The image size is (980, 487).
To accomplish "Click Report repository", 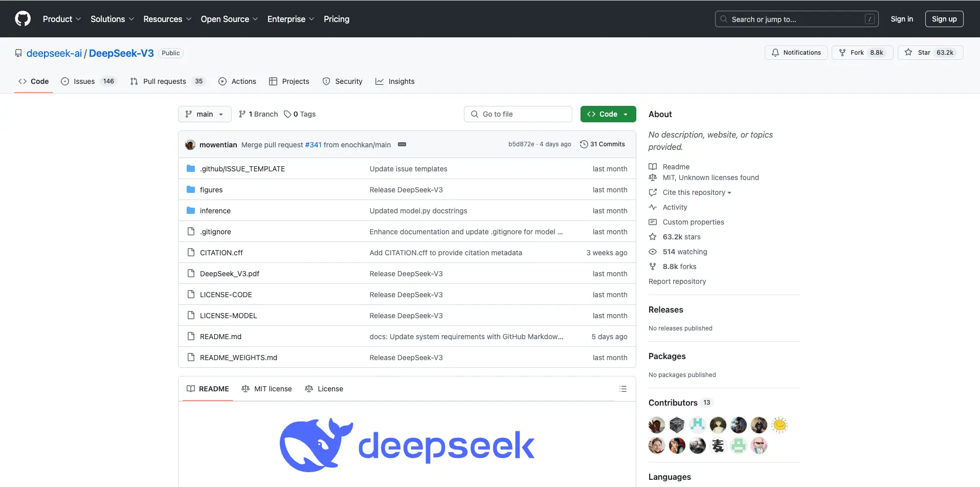I will 677,281.
